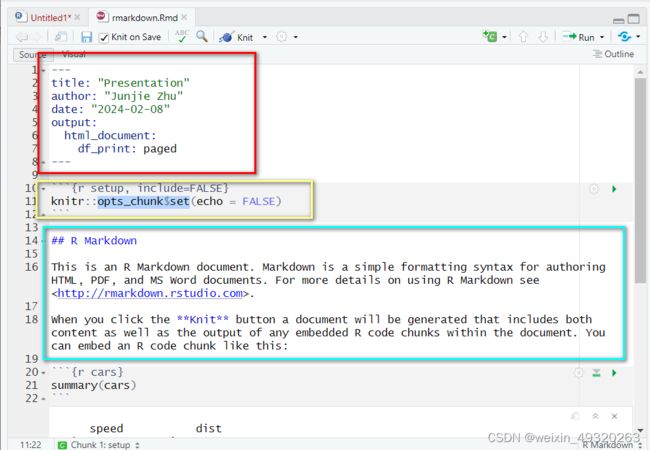Click the df_print: paged line

(x=127, y=149)
